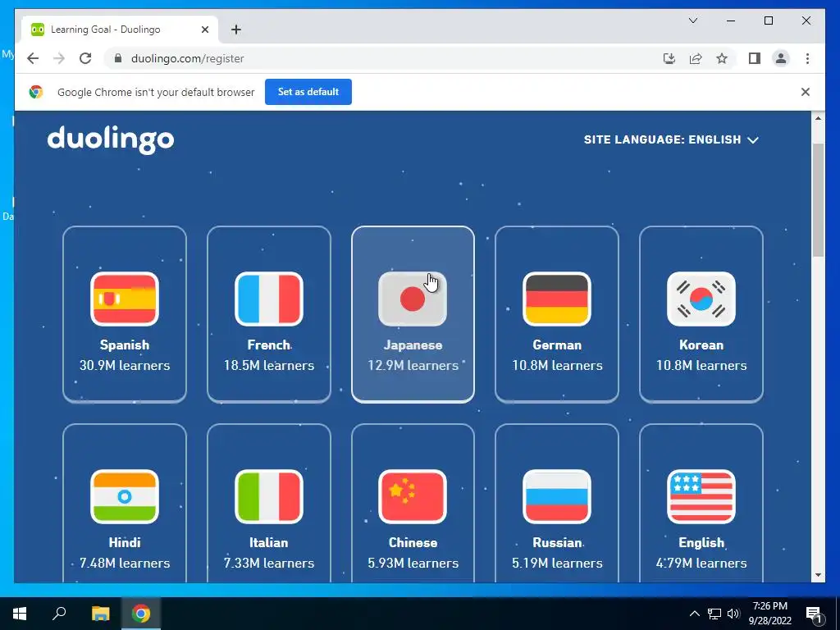Open Chrome three-dot menu
This screenshot has height=630, width=840.
pyautogui.click(x=807, y=58)
